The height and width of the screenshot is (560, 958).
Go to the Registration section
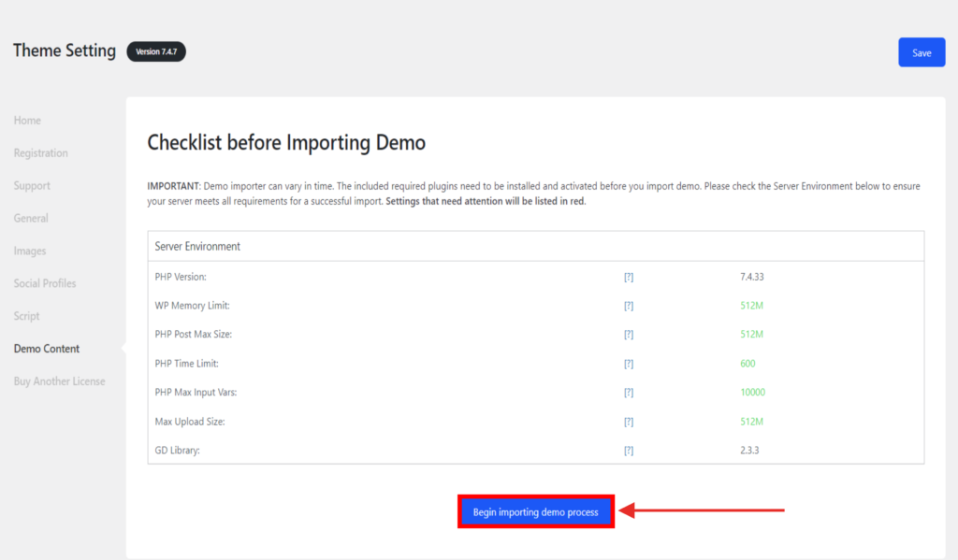tap(41, 153)
